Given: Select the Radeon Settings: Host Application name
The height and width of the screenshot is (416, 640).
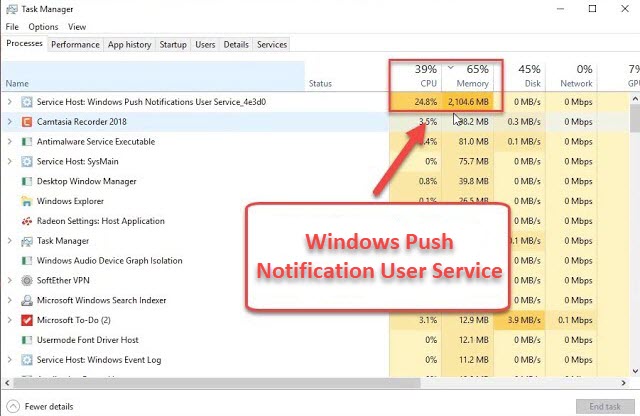Looking at the screenshot, I should click(101, 221).
